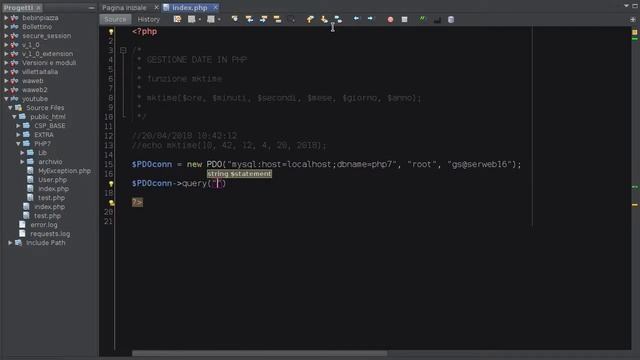Collapse the comment block fold marker
This screenshot has width=640, height=360.
123,50
